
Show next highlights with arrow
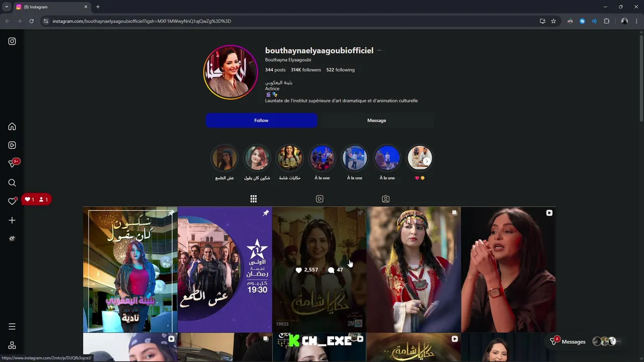pos(426,161)
